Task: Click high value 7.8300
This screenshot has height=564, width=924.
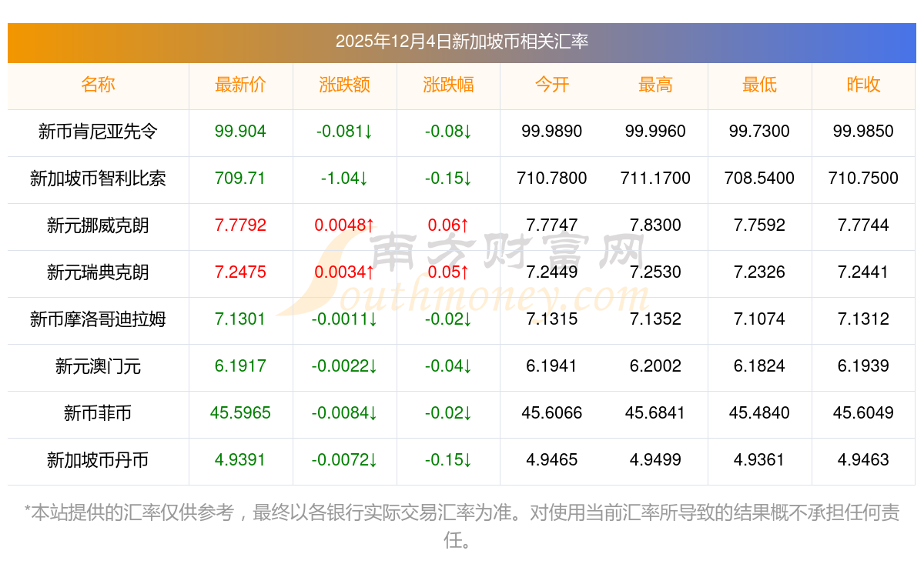Action: [655, 225]
